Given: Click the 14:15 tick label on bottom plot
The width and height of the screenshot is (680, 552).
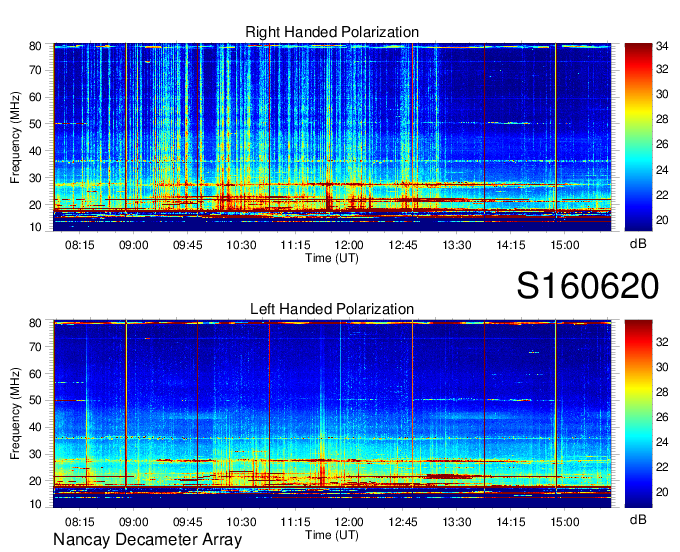Looking at the screenshot, I should point(511,522).
